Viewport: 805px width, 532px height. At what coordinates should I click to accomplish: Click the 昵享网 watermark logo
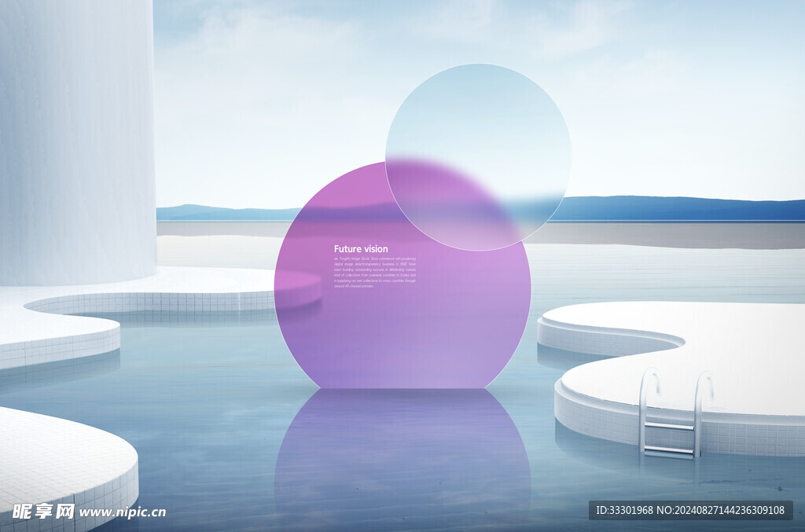click(x=43, y=512)
